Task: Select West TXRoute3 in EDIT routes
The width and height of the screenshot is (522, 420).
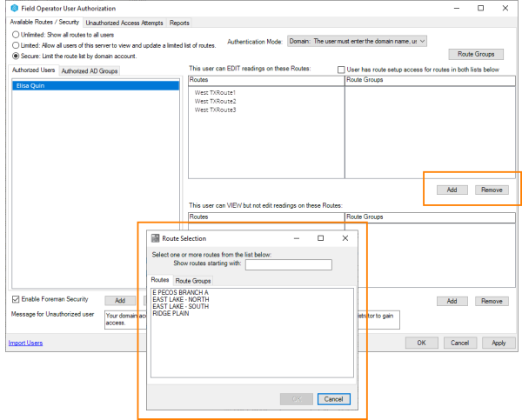Action: pos(216,110)
